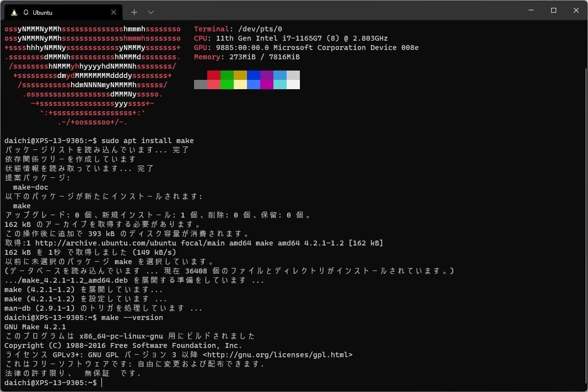Viewport: 588px width, 392px height.
Task: Expand the new-tab profile dropdown chevron
Action: tap(151, 12)
